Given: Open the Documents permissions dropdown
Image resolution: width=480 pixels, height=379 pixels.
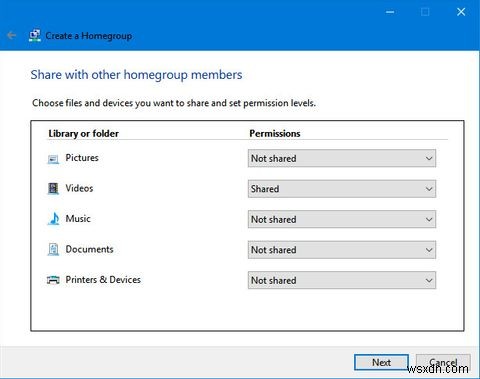Looking at the screenshot, I should 342,250.
